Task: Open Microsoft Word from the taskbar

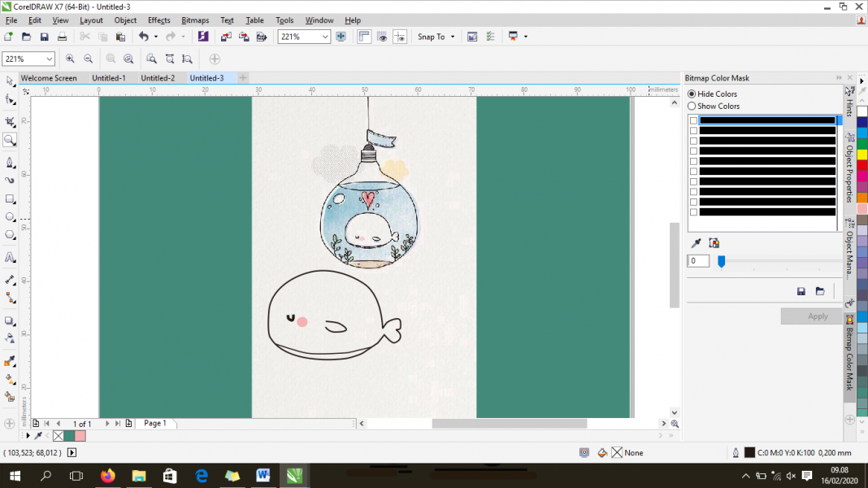Action: click(263, 475)
